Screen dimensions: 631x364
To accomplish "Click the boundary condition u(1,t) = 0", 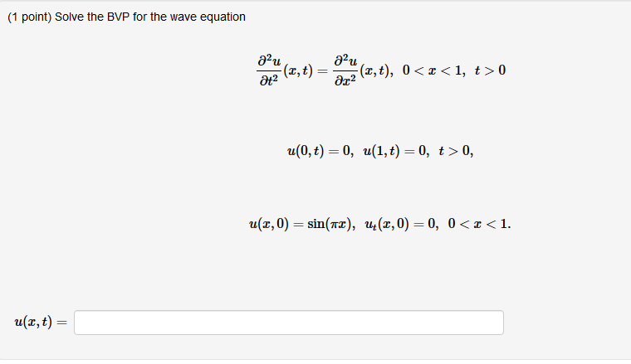I will [394, 151].
